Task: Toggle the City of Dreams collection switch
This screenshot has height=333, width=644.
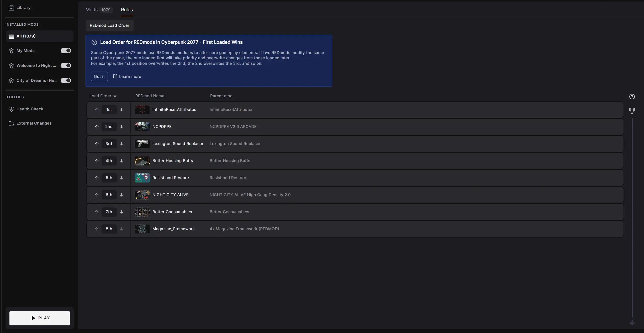Action: (66, 80)
